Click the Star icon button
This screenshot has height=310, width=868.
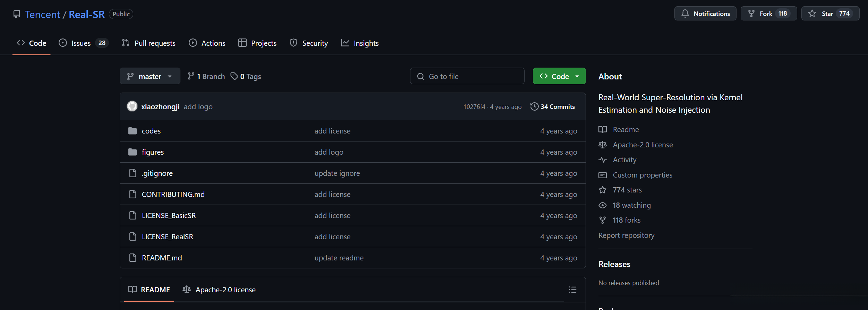point(812,14)
